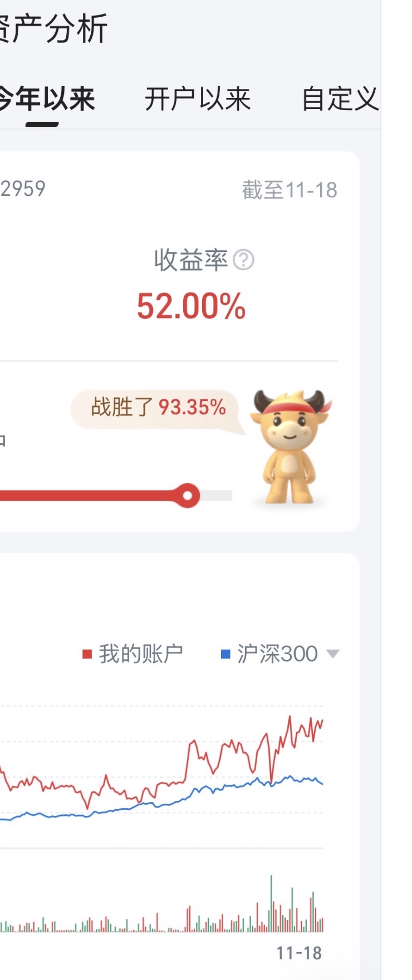Click the ranking slider's circular handle

(188, 495)
